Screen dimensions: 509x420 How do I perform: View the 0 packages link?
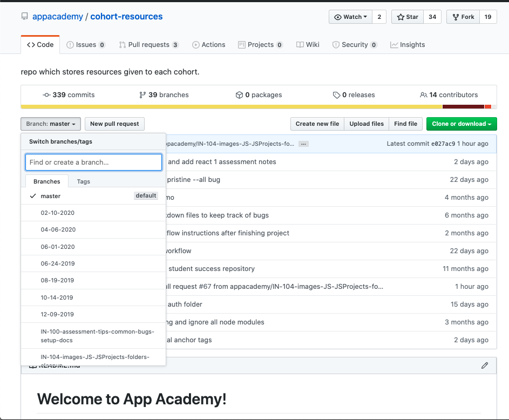click(x=259, y=95)
